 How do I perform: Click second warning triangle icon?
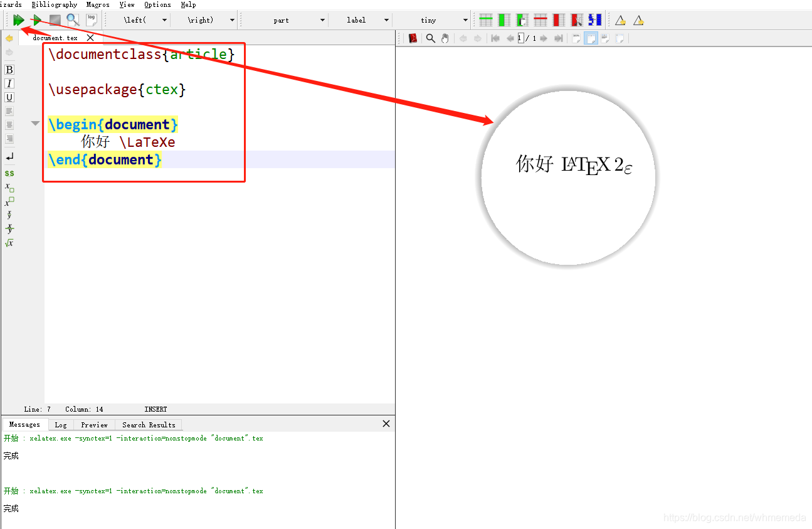tap(638, 20)
